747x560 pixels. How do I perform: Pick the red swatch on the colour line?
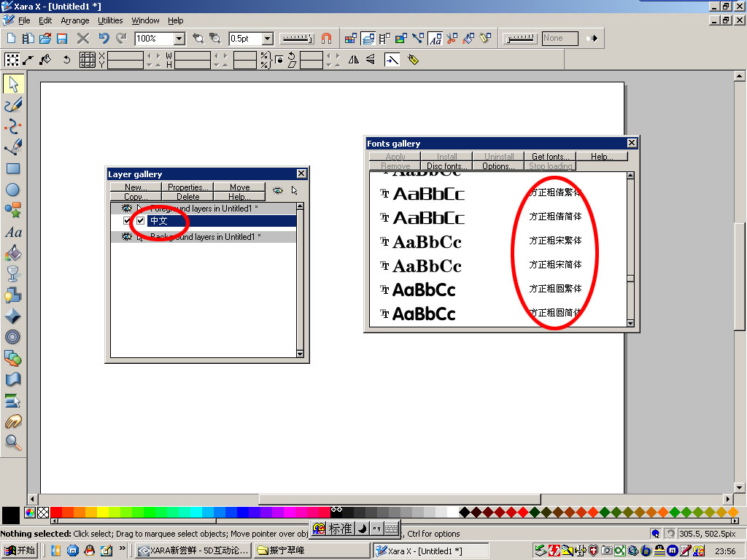(55, 512)
